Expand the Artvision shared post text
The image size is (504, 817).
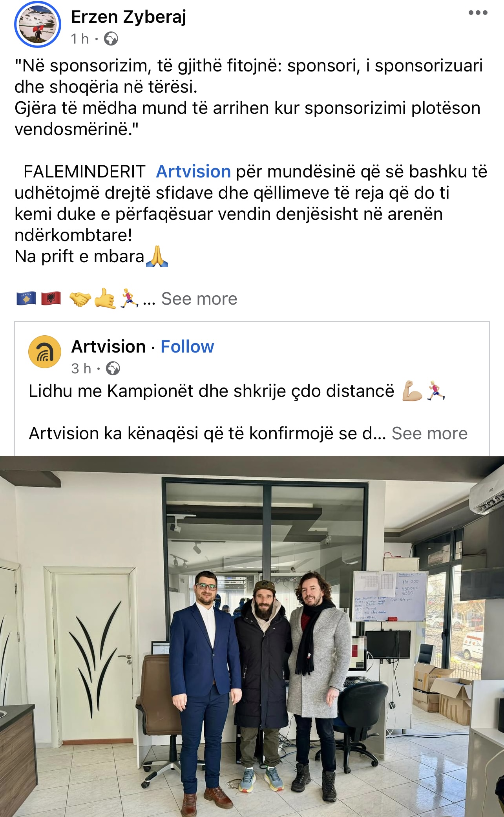click(x=429, y=434)
